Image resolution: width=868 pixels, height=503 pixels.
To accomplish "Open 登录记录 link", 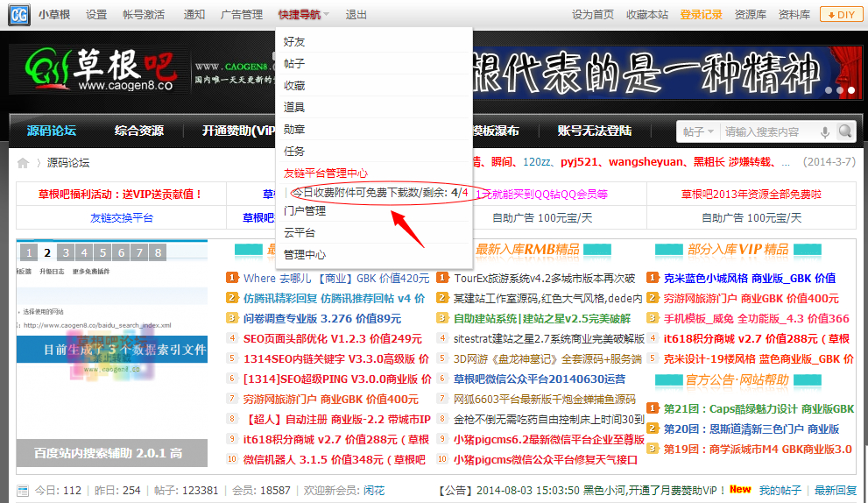I will click(x=701, y=14).
